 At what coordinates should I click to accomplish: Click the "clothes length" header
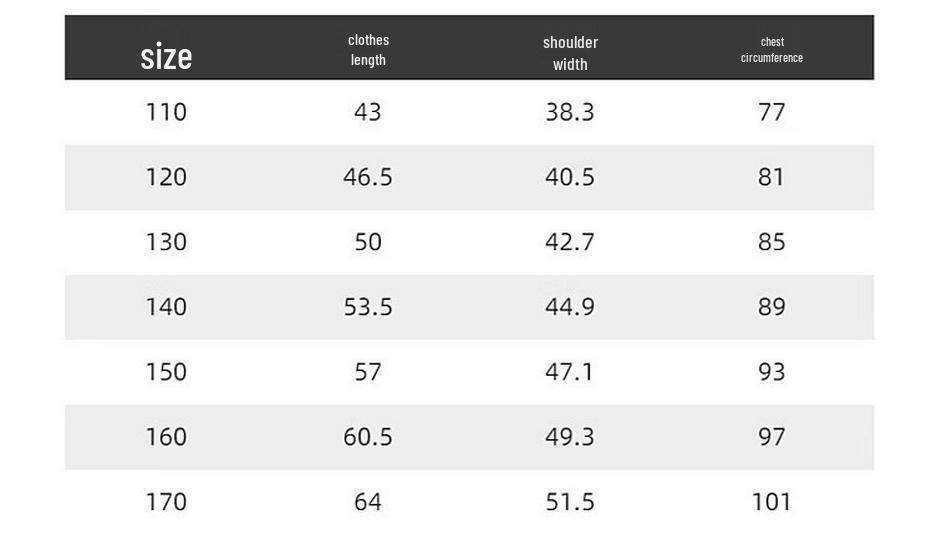click(368, 50)
